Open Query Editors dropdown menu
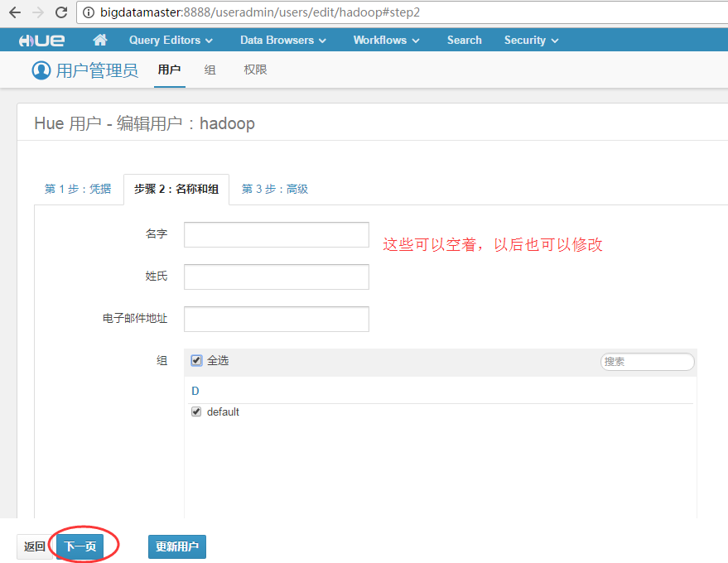728x563 pixels. coord(171,41)
